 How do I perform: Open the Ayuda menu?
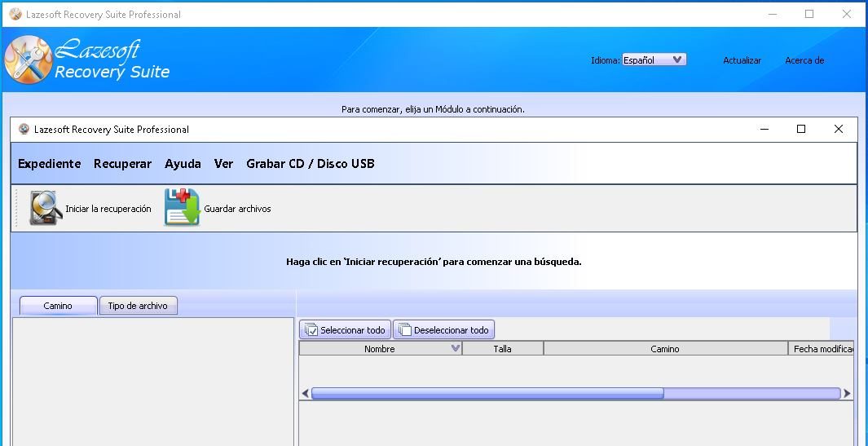(x=183, y=163)
